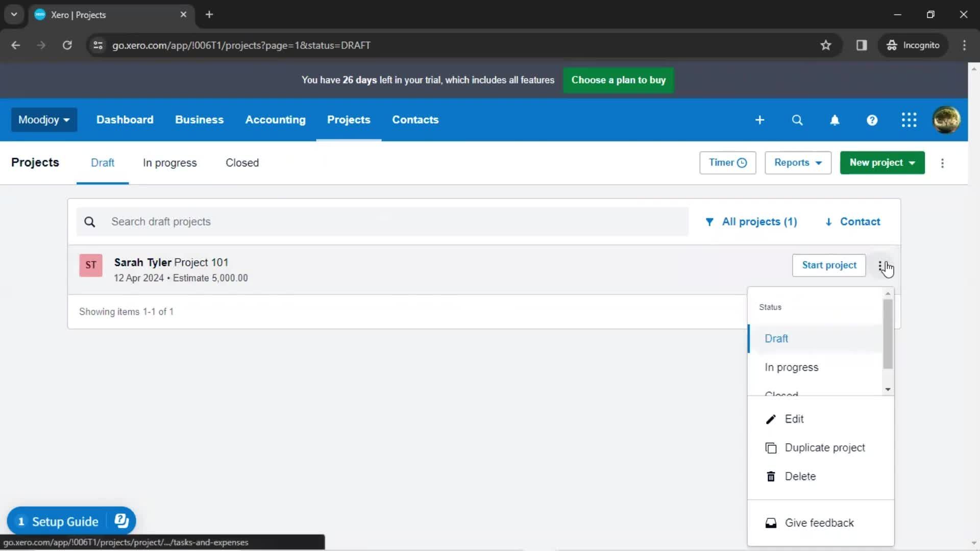Image resolution: width=980 pixels, height=551 pixels.
Task: Open the search magnifier in navbar
Action: [797, 120]
